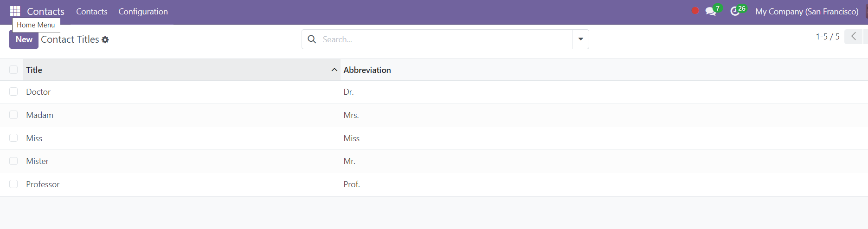The height and width of the screenshot is (229, 868).
Task: Tick the select-all header checkbox
Action: click(13, 70)
